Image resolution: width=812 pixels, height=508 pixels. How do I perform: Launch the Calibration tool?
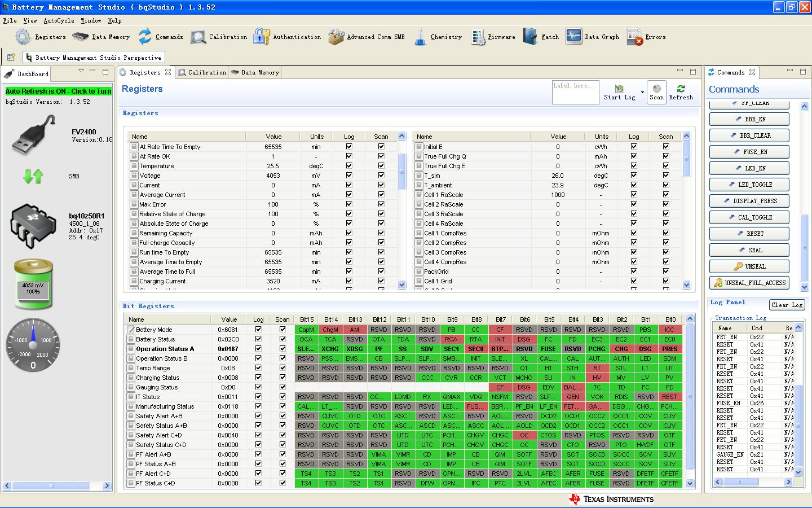coord(198,37)
